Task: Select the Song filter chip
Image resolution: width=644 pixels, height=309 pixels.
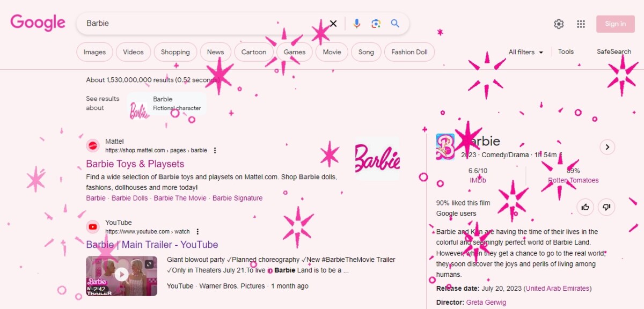Action: tap(366, 52)
